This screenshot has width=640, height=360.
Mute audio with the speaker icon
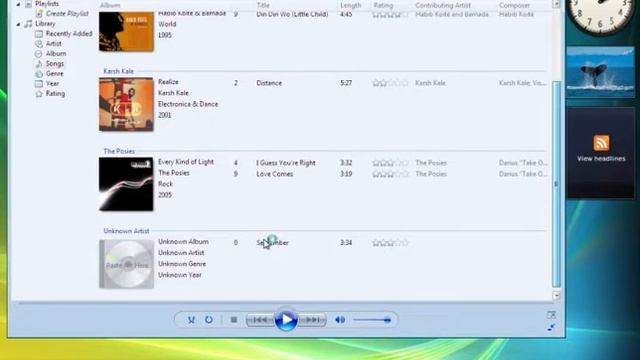click(340, 320)
